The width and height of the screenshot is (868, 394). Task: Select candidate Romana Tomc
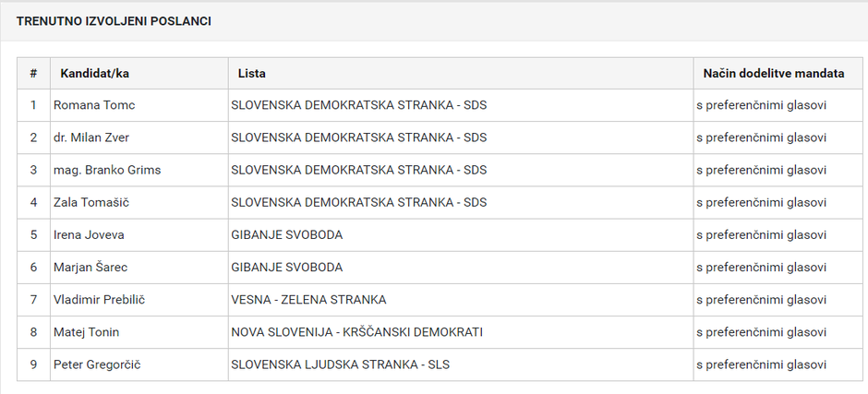[x=94, y=105]
